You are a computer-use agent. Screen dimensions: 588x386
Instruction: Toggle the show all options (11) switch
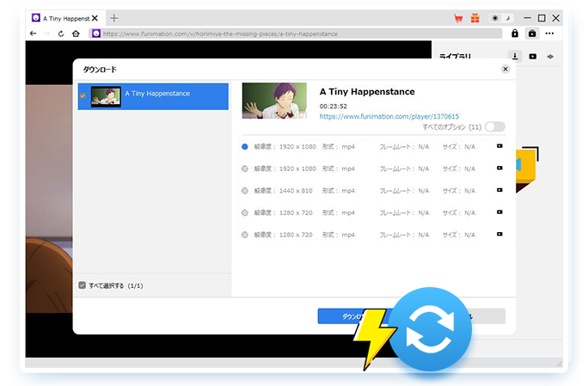pyautogui.click(x=494, y=126)
